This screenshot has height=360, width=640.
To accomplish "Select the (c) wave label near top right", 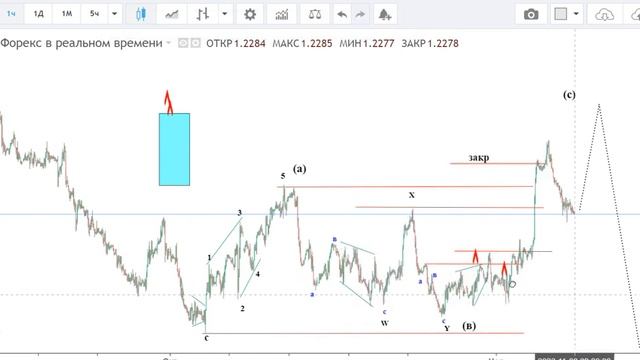I will (x=569, y=95).
